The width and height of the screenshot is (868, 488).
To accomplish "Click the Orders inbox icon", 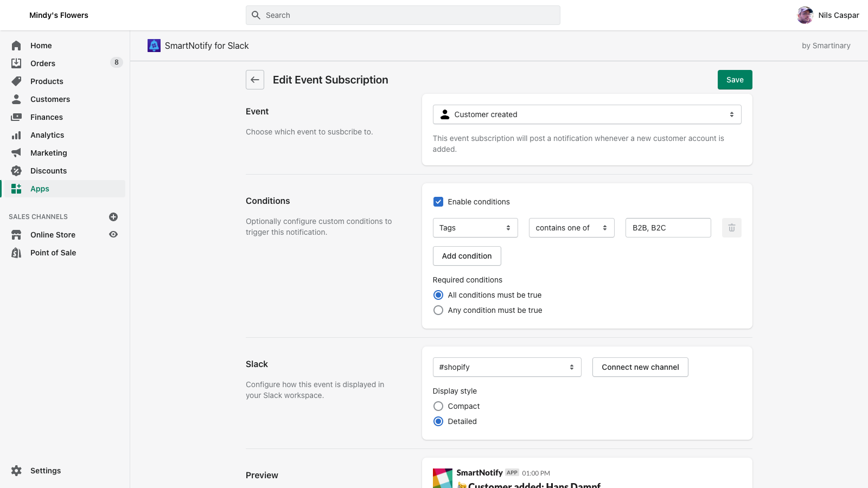I will (x=16, y=63).
